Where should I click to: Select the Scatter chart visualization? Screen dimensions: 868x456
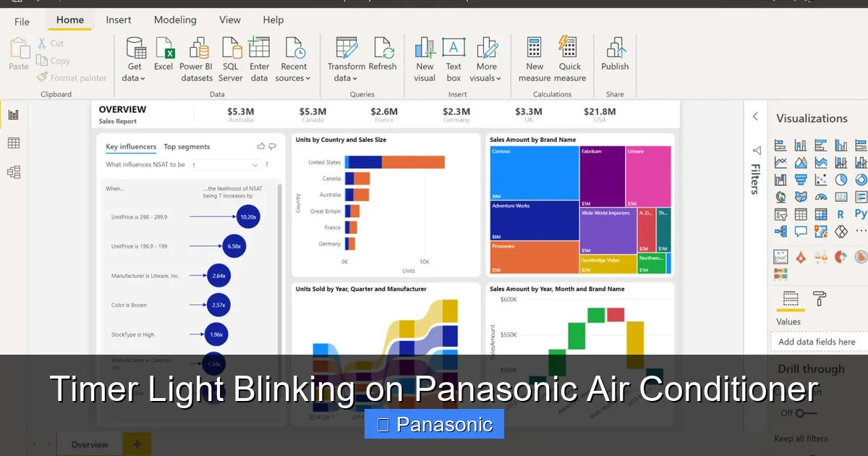click(821, 180)
